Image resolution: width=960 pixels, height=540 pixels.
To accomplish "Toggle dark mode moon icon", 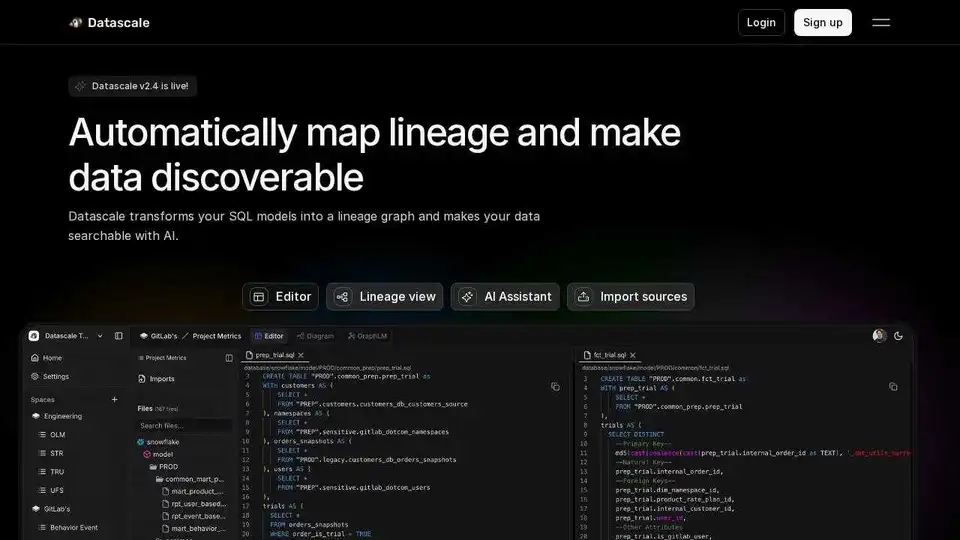I will [x=898, y=336].
